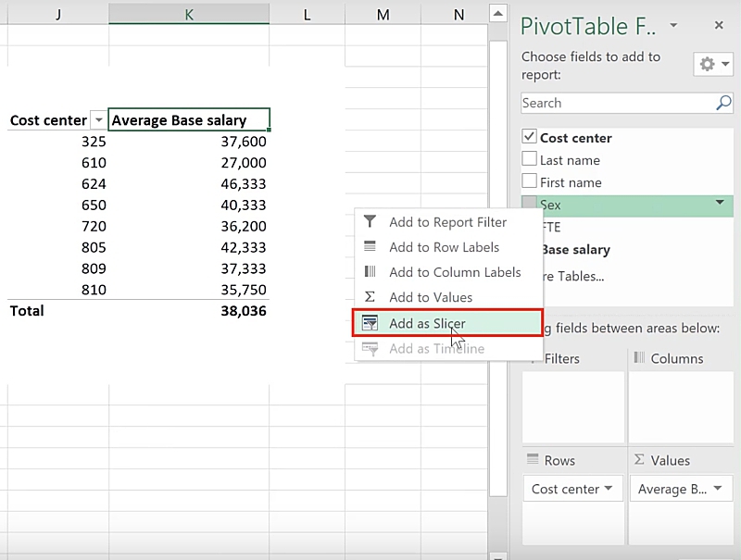
Task: Uncheck the Cost center field checkbox
Action: pyautogui.click(x=530, y=138)
